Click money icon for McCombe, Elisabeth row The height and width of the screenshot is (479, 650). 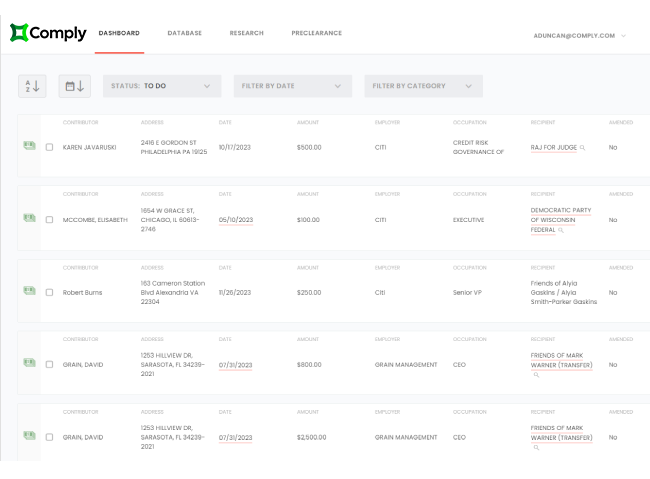pos(29,218)
